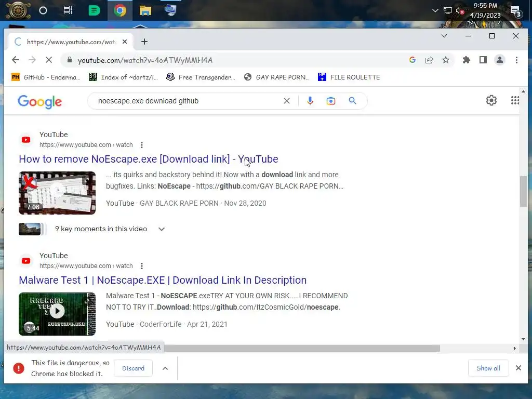The height and width of the screenshot is (399, 532).
Task: Show hidden system tray icons
Action: (435, 10)
